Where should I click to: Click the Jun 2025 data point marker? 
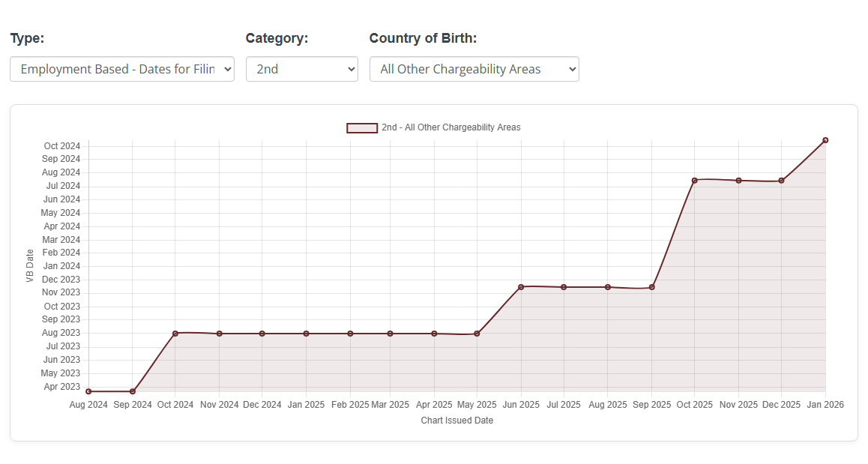tap(520, 286)
